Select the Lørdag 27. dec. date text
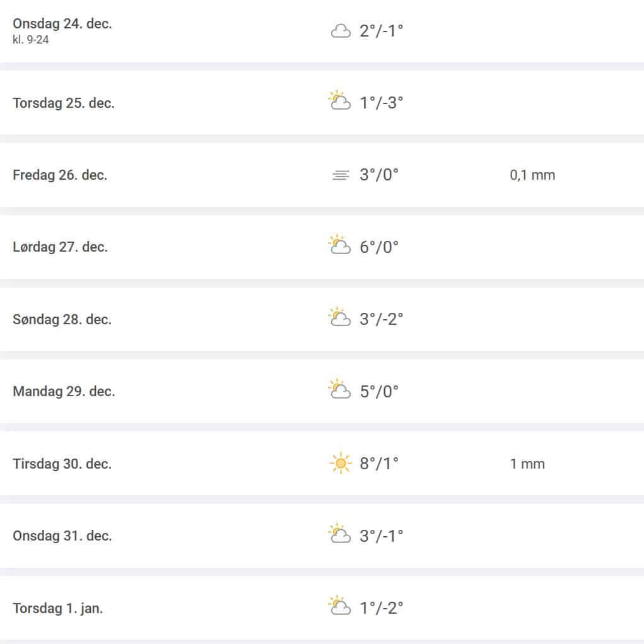This screenshot has width=644, height=644. point(60,247)
